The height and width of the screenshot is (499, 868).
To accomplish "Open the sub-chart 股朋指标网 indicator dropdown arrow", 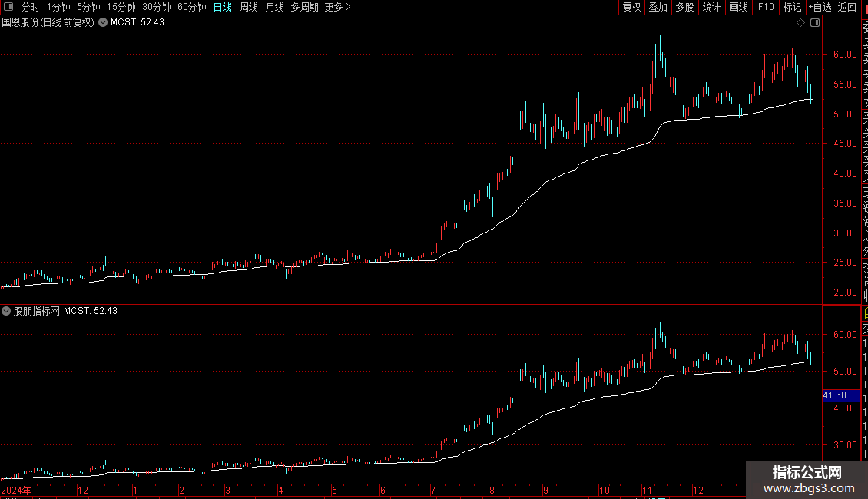I will tap(6, 311).
